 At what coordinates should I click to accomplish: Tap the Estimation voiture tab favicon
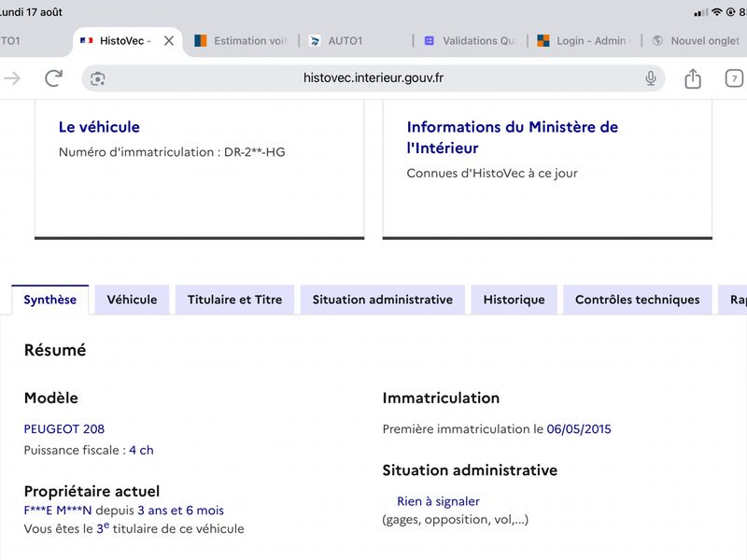201,40
